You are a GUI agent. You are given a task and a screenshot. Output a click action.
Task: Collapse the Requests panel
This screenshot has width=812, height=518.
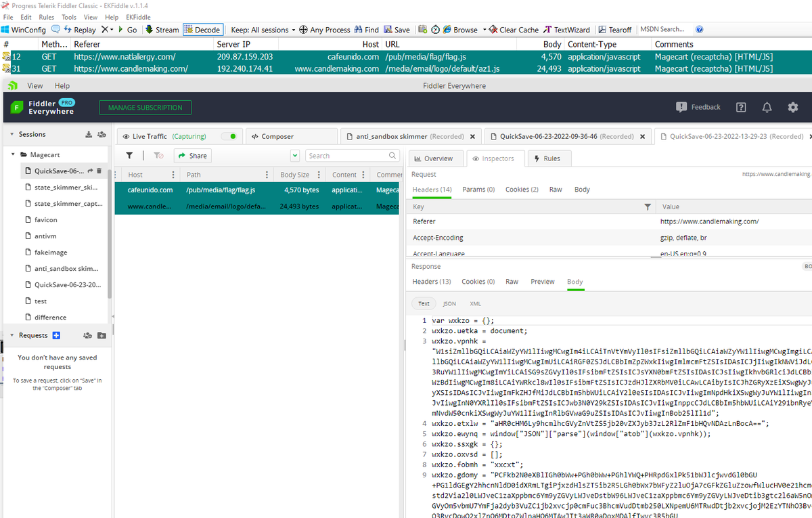click(12, 335)
